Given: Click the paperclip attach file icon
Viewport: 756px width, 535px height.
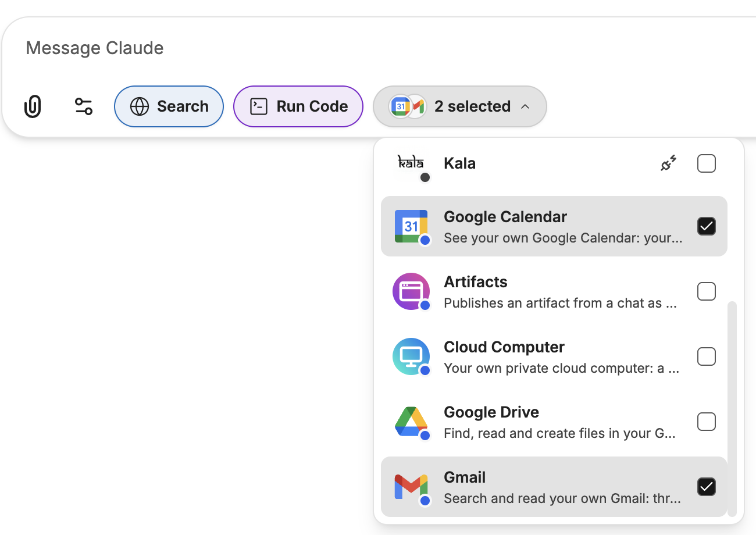Looking at the screenshot, I should point(33,106).
